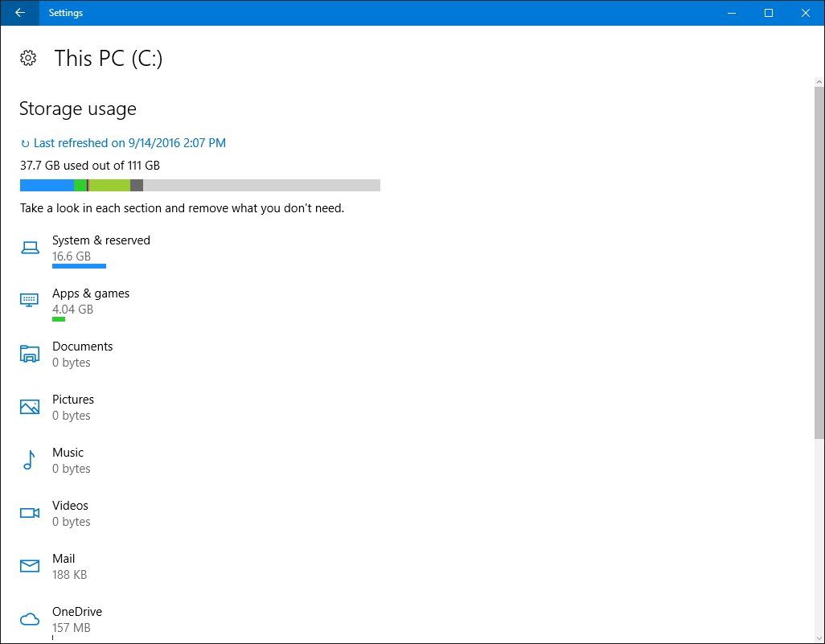Click the Last refreshed on 9/14/2016 link
Screen dimensions: 825x644
[129, 142]
